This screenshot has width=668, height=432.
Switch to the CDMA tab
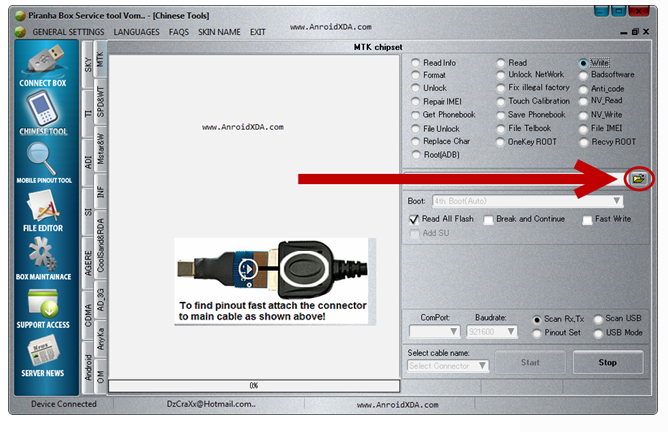[x=88, y=315]
